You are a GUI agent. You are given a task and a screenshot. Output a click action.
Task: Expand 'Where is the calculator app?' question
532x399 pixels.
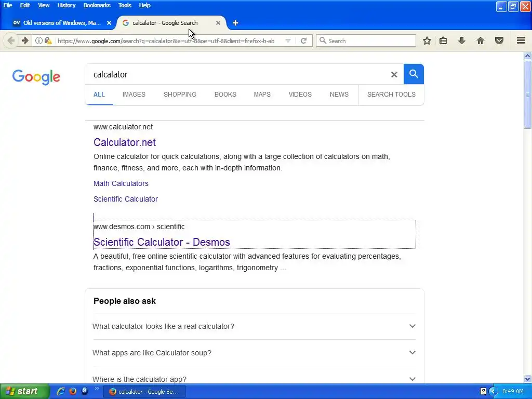coord(254,379)
